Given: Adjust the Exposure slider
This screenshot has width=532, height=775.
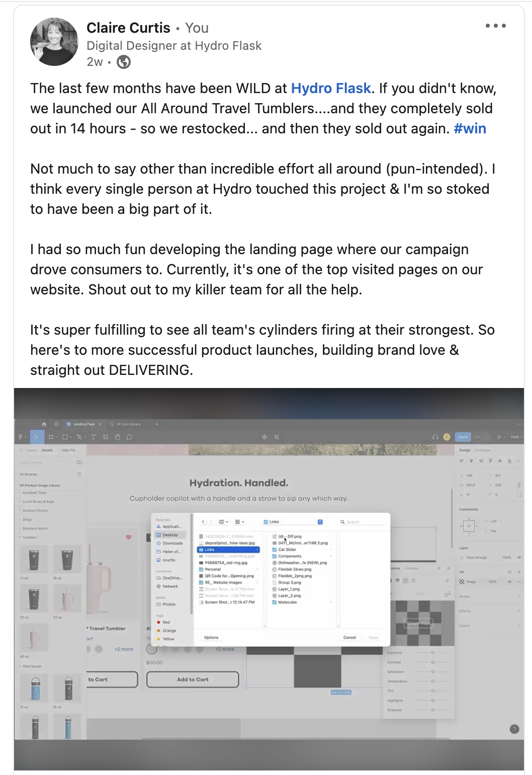Looking at the screenshot, I should tap(433, 653).
